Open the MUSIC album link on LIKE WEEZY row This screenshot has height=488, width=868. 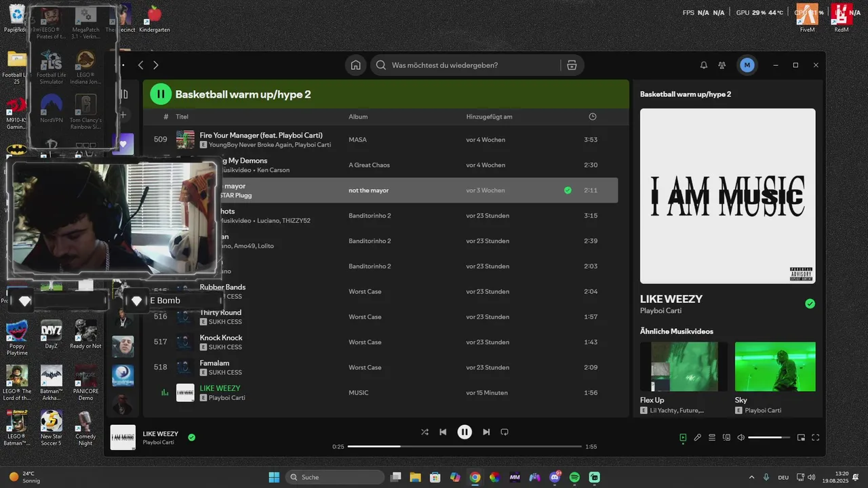(x=359, y=392)
